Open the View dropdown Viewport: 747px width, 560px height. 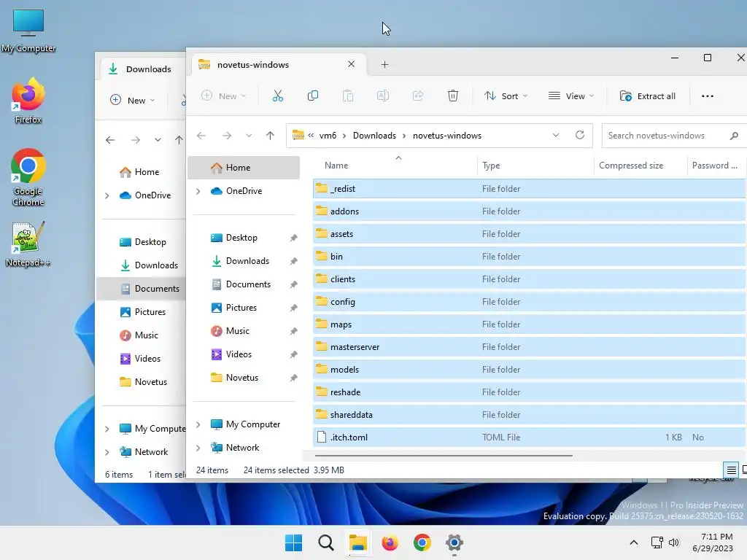(571, 96)
